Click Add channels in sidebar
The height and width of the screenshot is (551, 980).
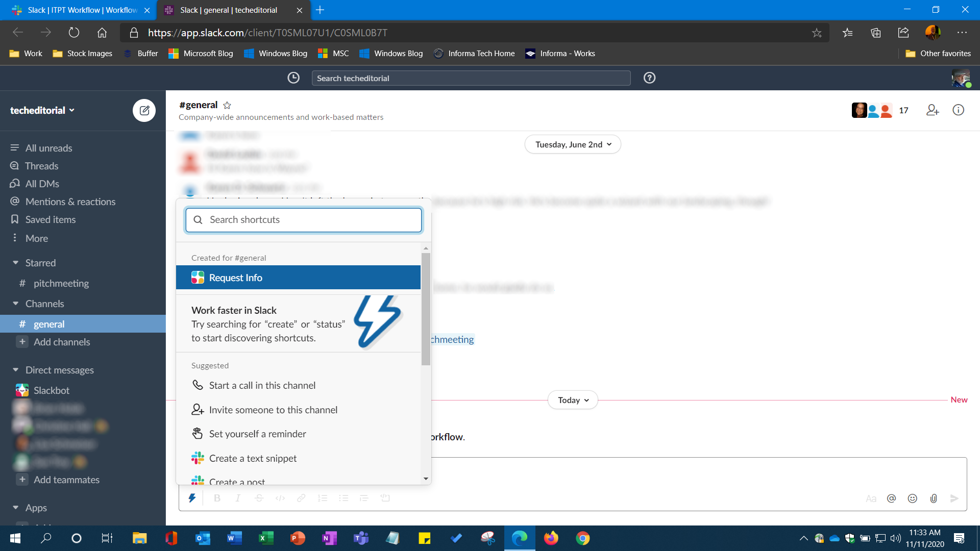click(x=61, y=342)
